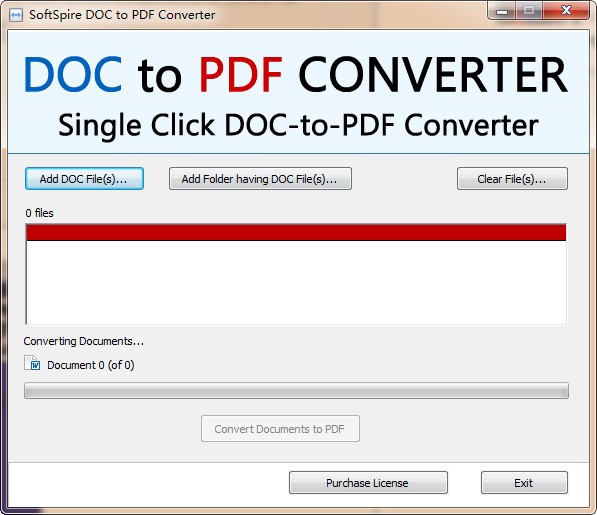The width and height of the screenshot is (597, 515).
Task: Open the Purchase License dialog
Action: coord(368,483)
